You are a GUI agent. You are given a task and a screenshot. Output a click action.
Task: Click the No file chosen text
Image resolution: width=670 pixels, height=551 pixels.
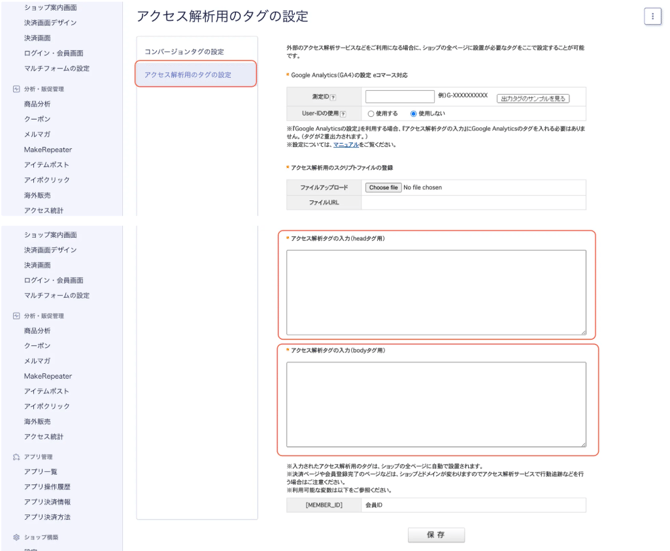tap(423, 188)
